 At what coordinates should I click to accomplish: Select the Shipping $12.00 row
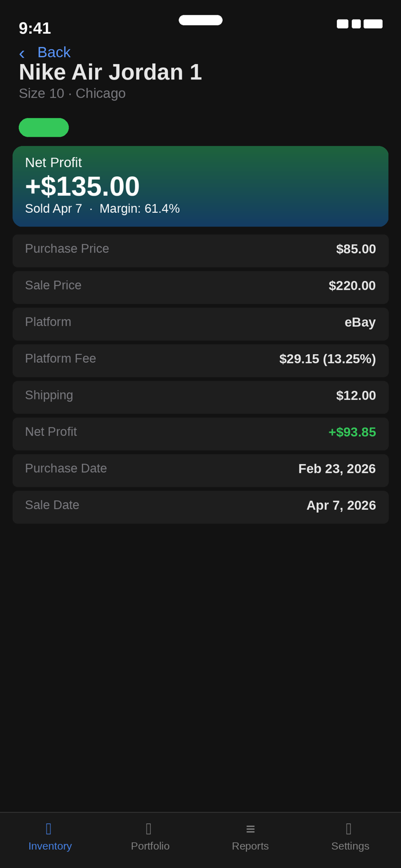coord(200,397)
